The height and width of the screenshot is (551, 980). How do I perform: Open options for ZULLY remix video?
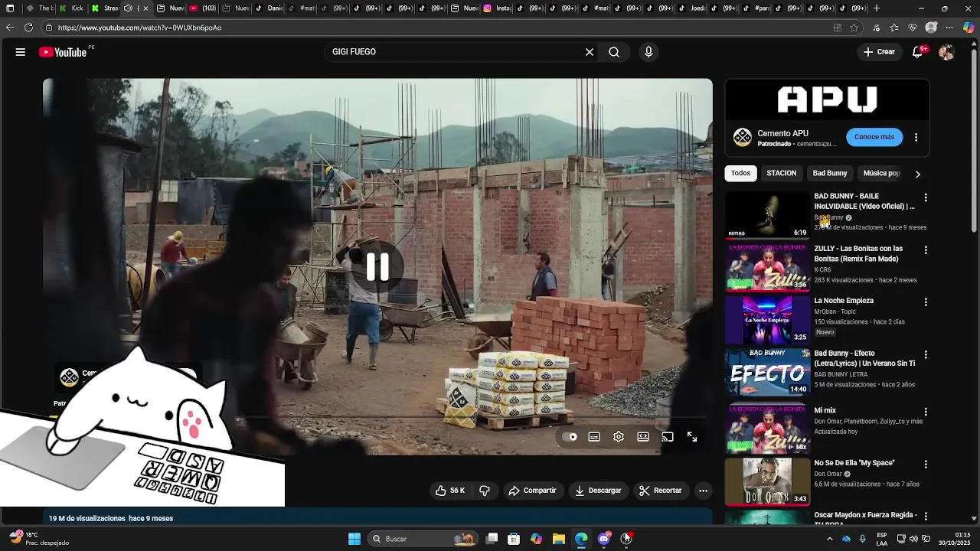coord(925,249)
